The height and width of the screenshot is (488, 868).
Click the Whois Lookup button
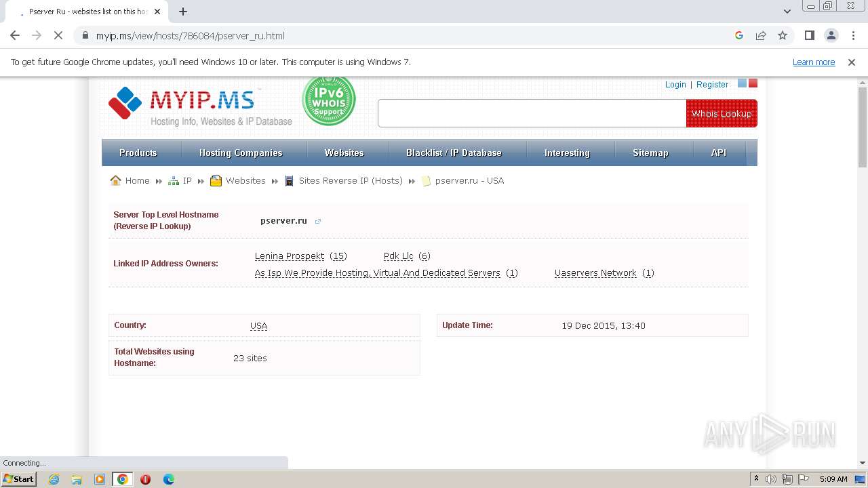722,113
